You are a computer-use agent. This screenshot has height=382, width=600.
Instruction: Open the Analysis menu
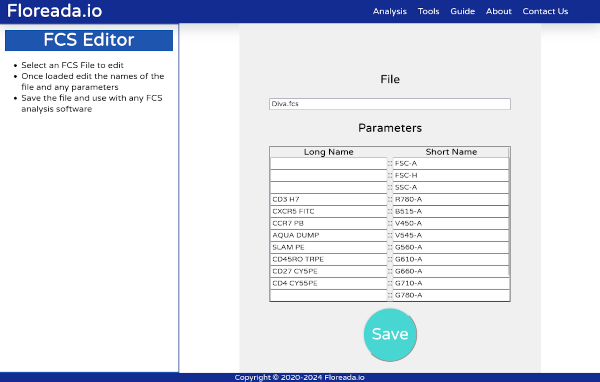click(x=390, y=11)
